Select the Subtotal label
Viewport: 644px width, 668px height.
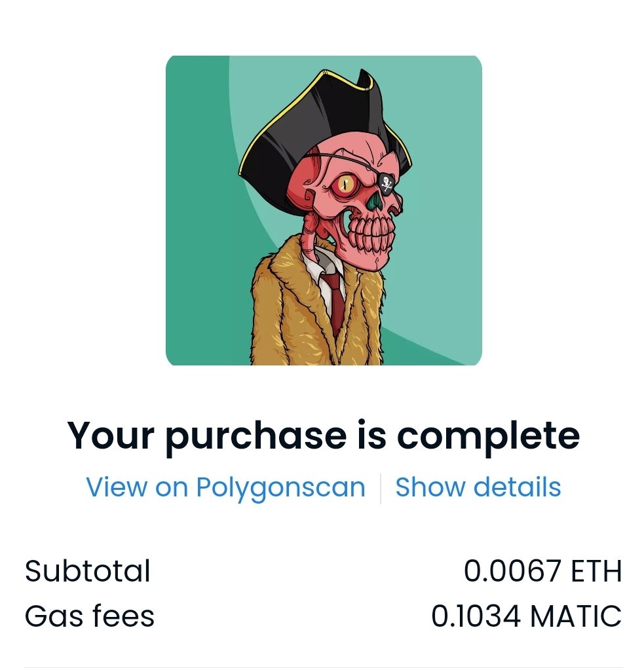click(87, 571)
